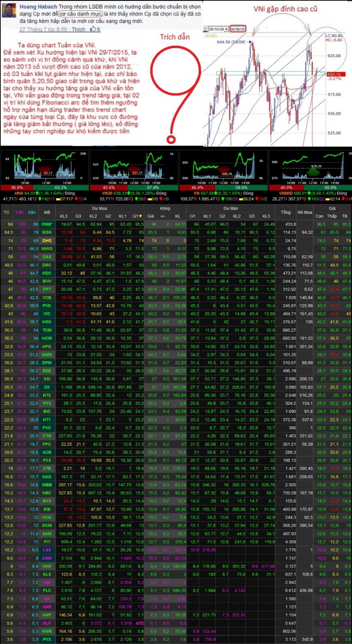This screenshot has height=644, width=352.
Task: Select the VCB ticker
Action: pos(47,297)
